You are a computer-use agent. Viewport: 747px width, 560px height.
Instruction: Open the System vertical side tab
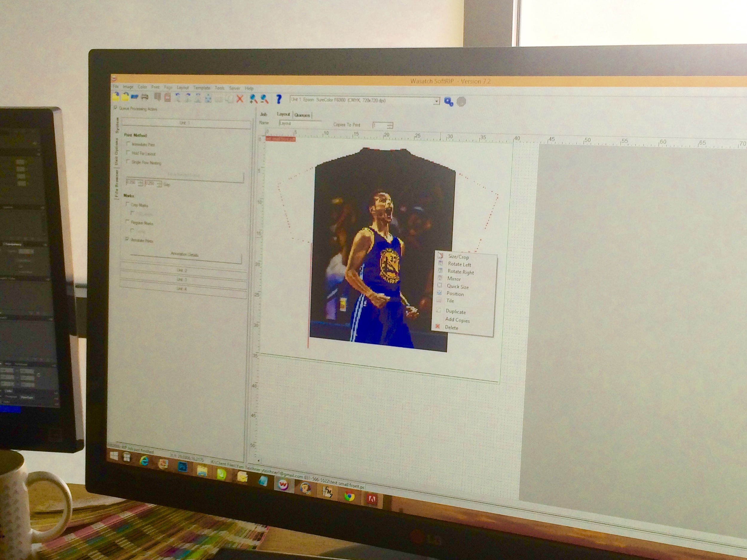click(x=117, y=125)
